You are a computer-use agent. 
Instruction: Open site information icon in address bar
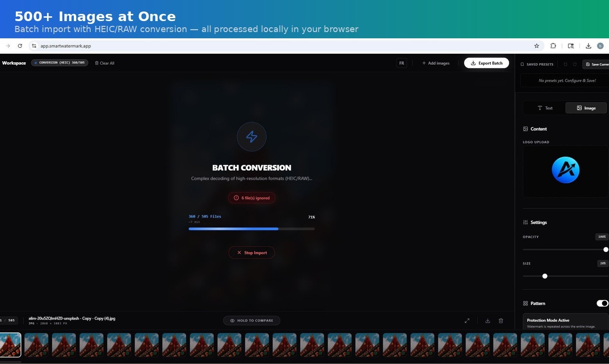pyautogui.click(x=34, y=46)
